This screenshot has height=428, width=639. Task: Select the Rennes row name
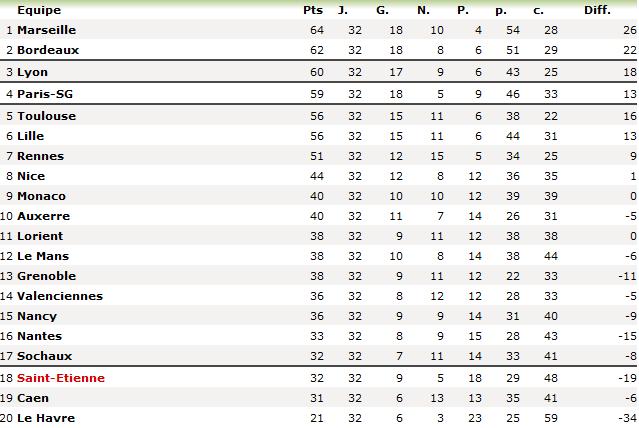[x=40, y=156]
